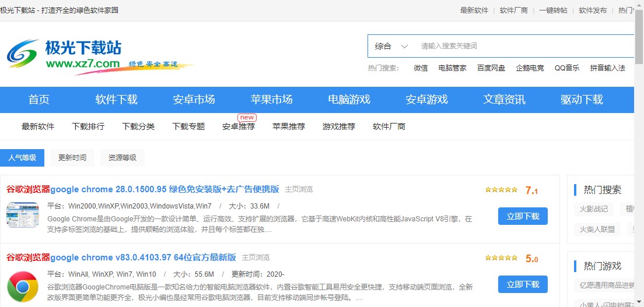Click the 7.1 rating score

(x=531, y=190)
